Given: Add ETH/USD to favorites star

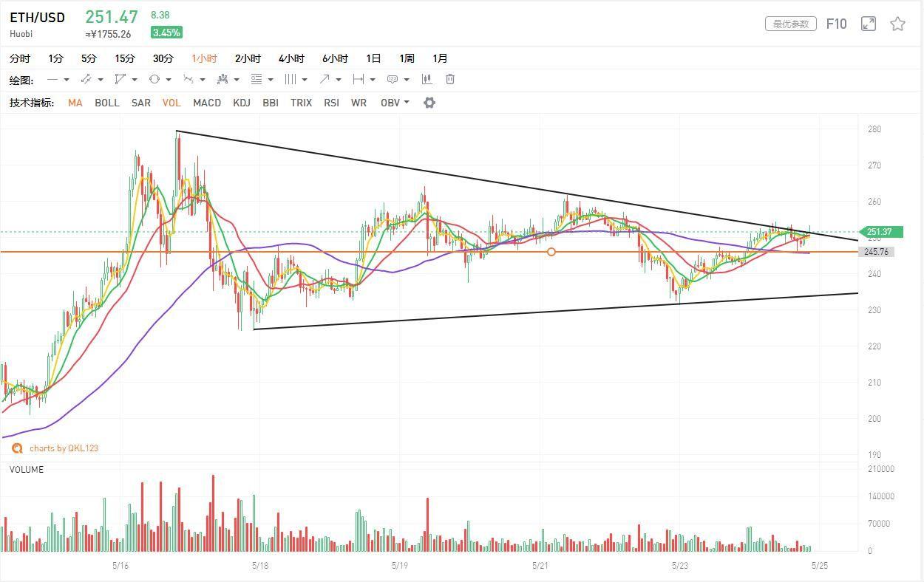Looking at the screenshot, I should coord(897,24).
